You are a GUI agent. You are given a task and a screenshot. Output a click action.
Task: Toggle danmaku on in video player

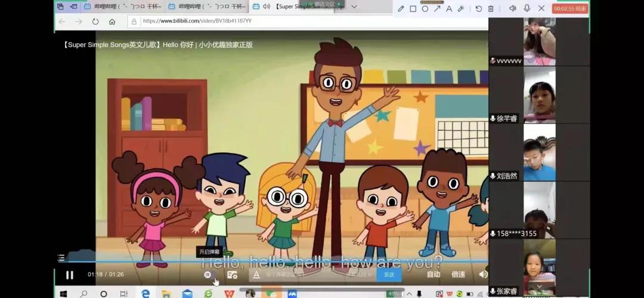tap(208, 275)
